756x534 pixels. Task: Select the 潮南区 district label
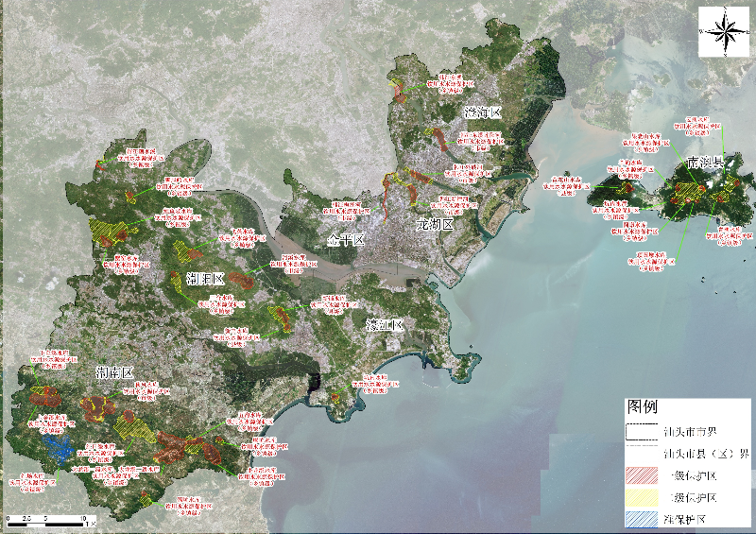pos(115,373)
